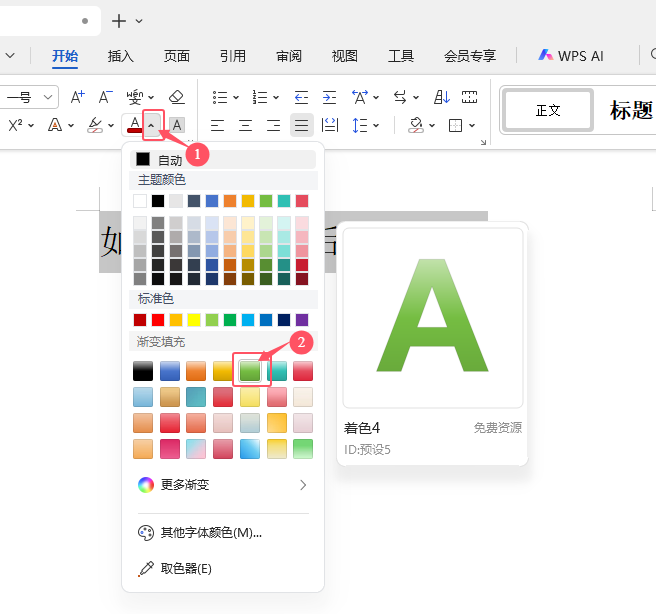The height and width of the screenshot is (614, 656).
Task: Click the WPS AI button
Action: click(x=571, y=56)
